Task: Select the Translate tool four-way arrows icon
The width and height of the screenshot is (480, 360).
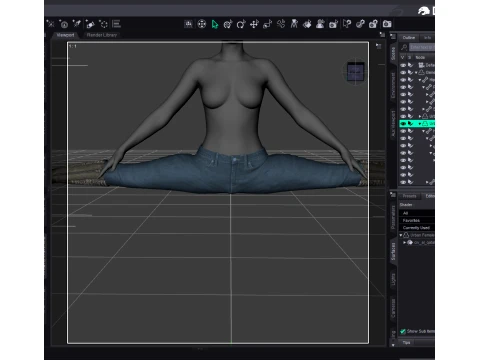Action: pyautogui.click(x=254, y=24)
